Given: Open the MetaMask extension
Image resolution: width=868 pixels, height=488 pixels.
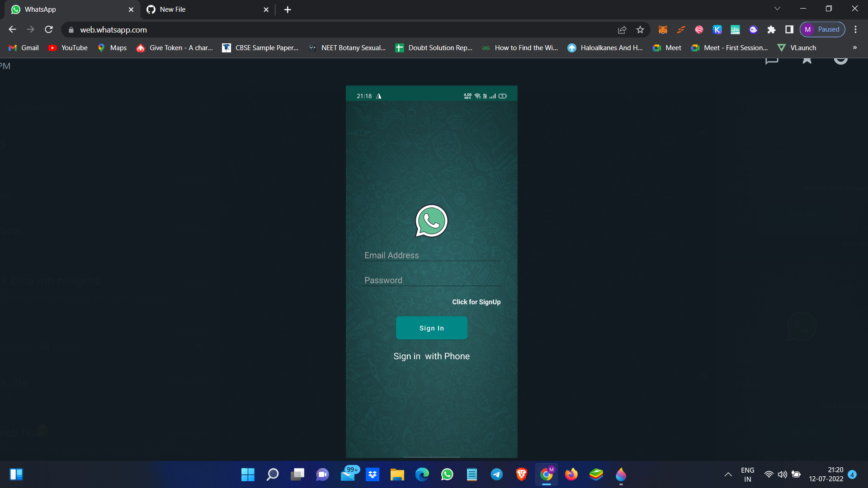Looking at the screenshot, I should (663, 29).
